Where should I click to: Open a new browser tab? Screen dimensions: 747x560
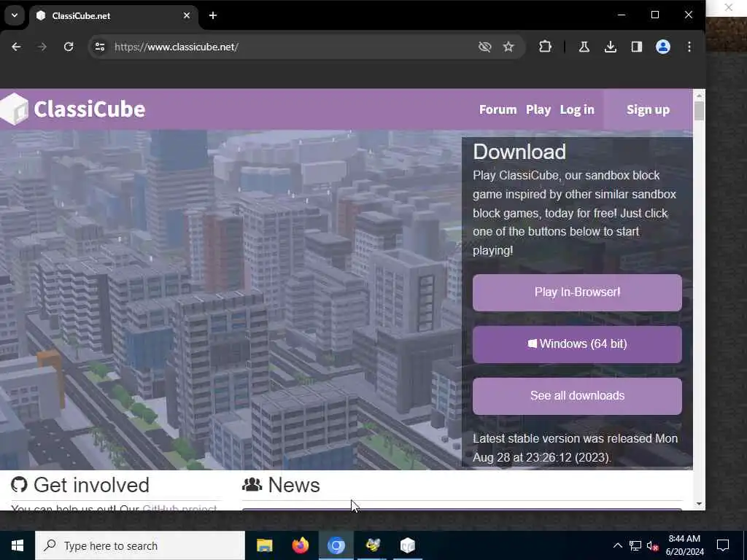[x=213, y=15]
